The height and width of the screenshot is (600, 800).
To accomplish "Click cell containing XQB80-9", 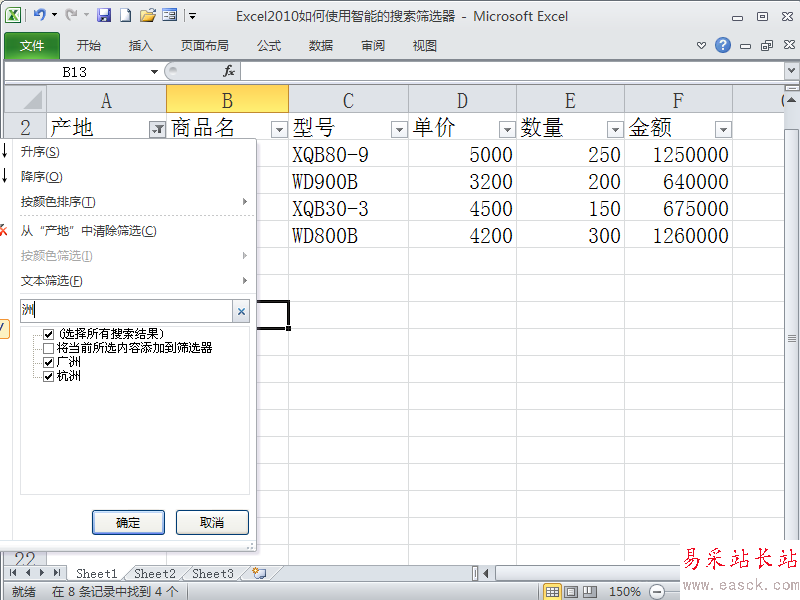I will point(348,154).
